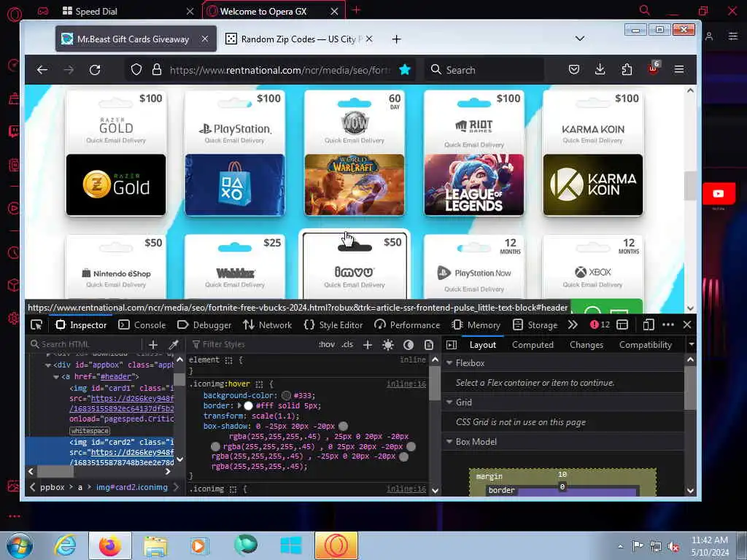Open the Memory panel

[476, 324]
